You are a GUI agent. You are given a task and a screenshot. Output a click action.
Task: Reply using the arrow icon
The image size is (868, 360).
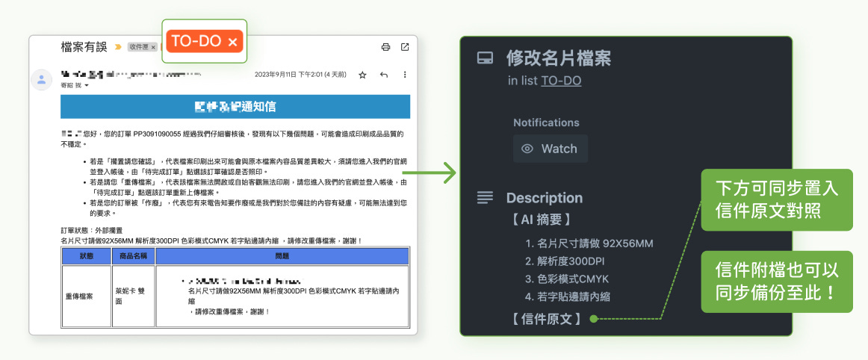[384, 75]
